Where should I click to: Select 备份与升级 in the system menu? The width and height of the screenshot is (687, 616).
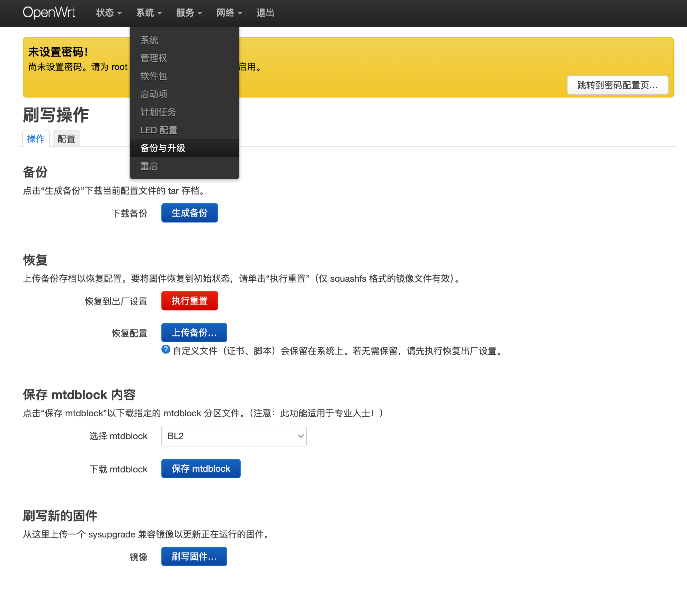tap(163, 148)
